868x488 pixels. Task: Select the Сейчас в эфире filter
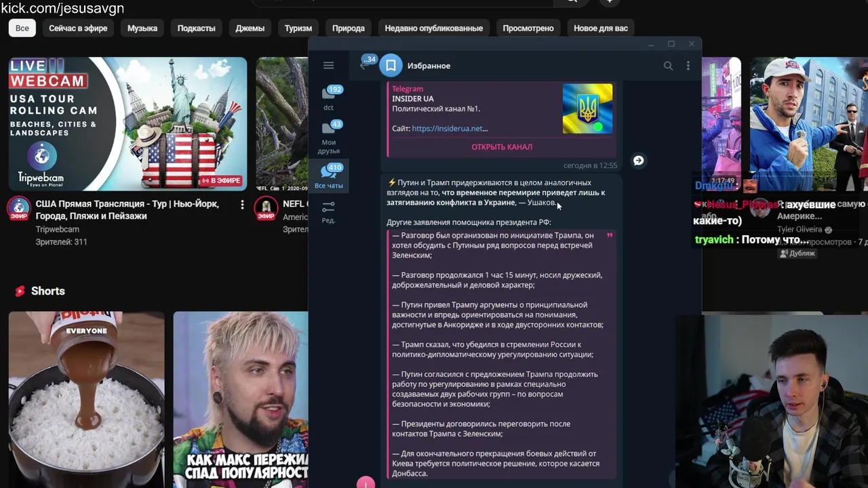78,28
